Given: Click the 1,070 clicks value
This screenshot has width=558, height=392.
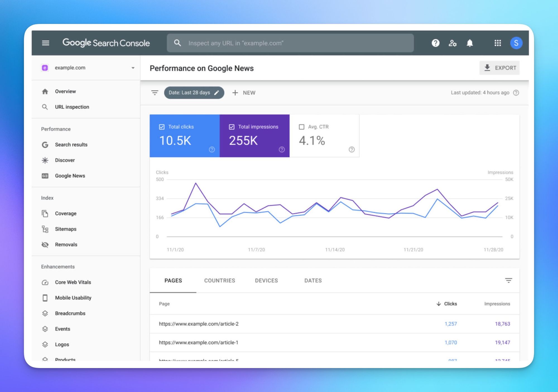Looking at the screenshot, I should click(x=451, y=343).
